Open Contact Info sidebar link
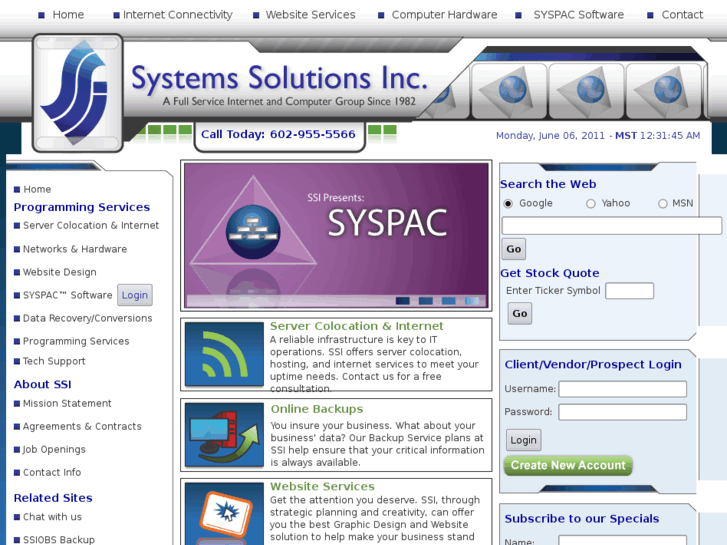This screenshot has height=545, width=727. [52, 473]
